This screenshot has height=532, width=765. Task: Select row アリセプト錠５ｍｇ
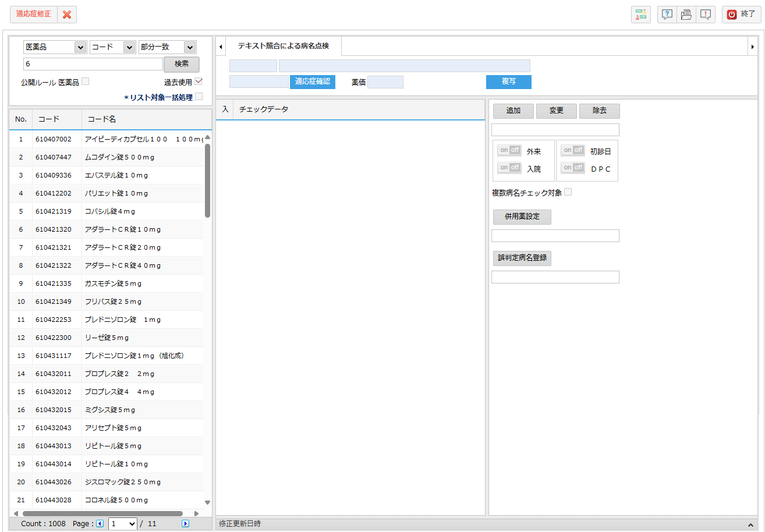107,428
